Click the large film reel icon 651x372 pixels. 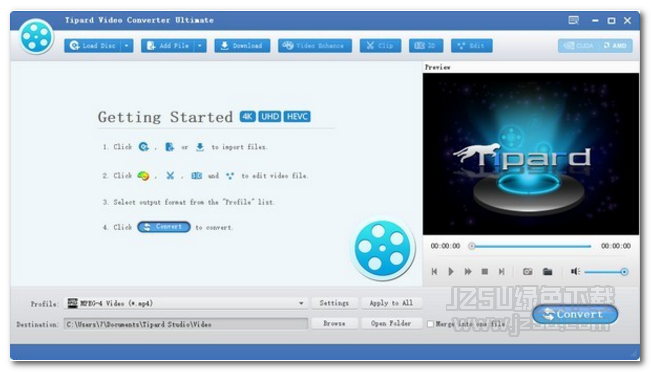tap(382, 248)
